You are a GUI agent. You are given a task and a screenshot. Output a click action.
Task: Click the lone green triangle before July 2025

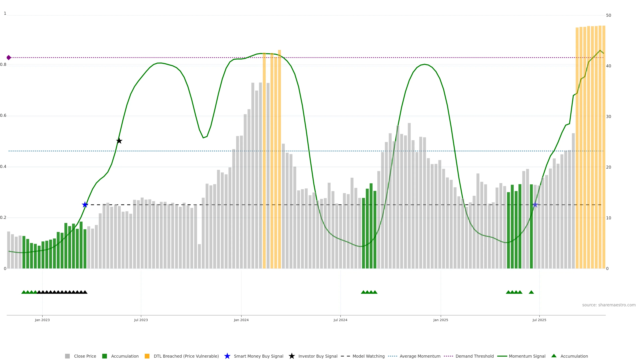pyautogui.click(x=531, y=292)
